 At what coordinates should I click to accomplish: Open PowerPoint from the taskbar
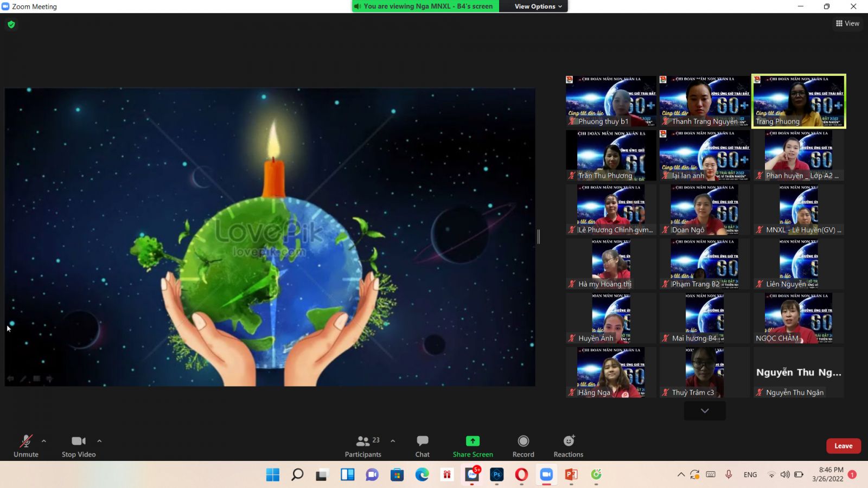(x=571, y=474)
